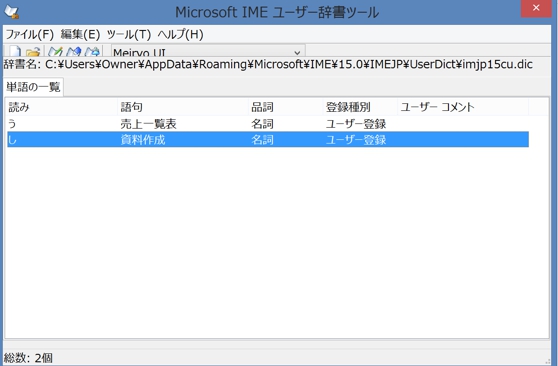Viewport: 558px width, 366px height.
Task: Open the 編集(E) menu
Action: [x=80, y=35]
